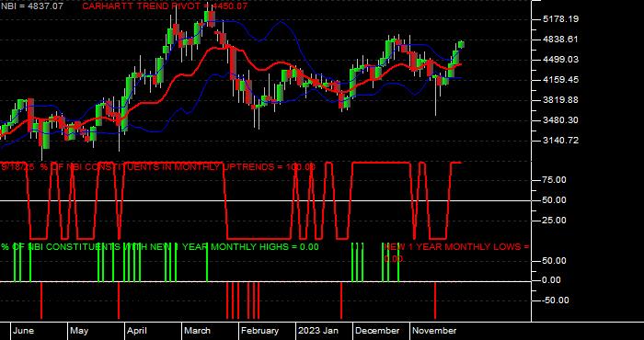Screen dimensions: 644x340
Task: Click the -50.00 axis value
Action: click(556, 300)
